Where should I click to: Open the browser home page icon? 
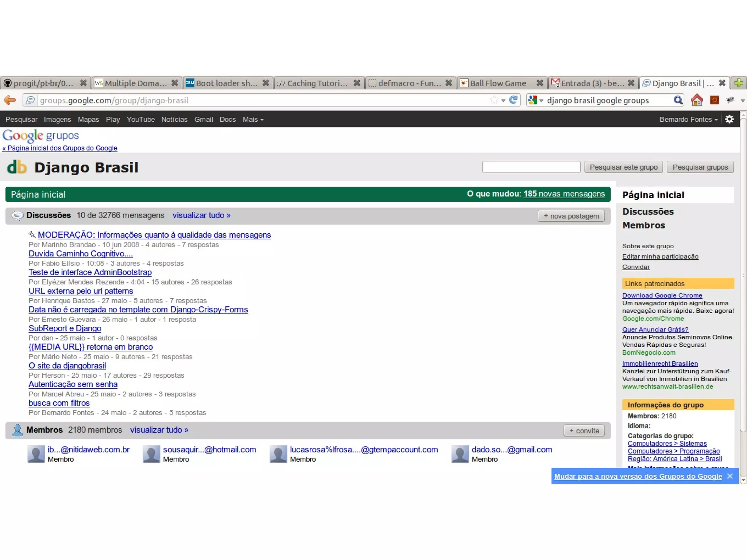[x=697, y=100]
